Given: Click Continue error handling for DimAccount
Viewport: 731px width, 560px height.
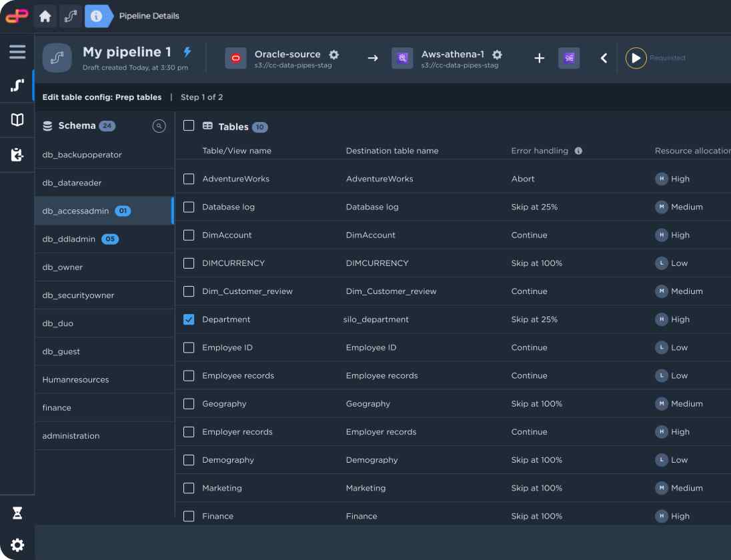Looking at the screenshot, I should (529, 235).
